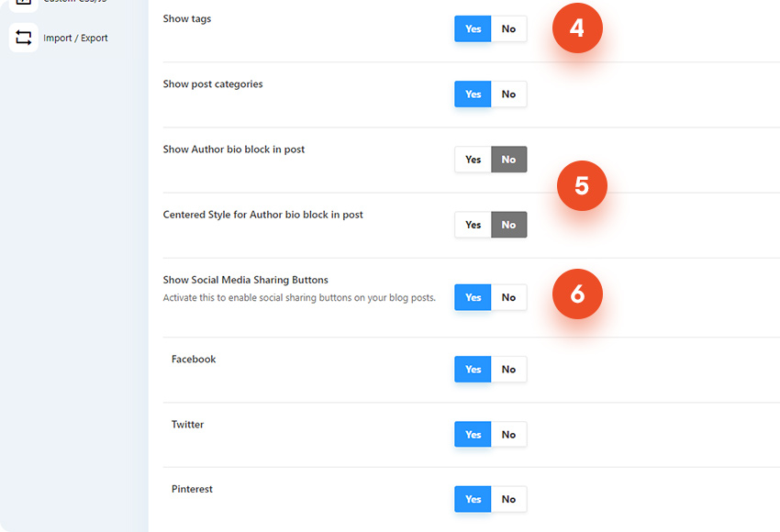Screen dimensions: 780x532
Task: Click Show Author bio block in post label
Action: pyautogui.click(x=234, y=150)
